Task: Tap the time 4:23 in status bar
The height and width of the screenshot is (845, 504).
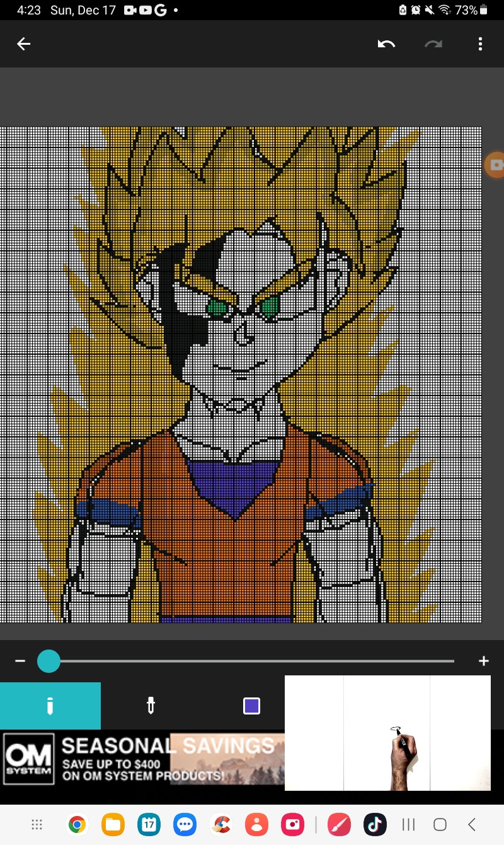Action: [x=29, y=10]
